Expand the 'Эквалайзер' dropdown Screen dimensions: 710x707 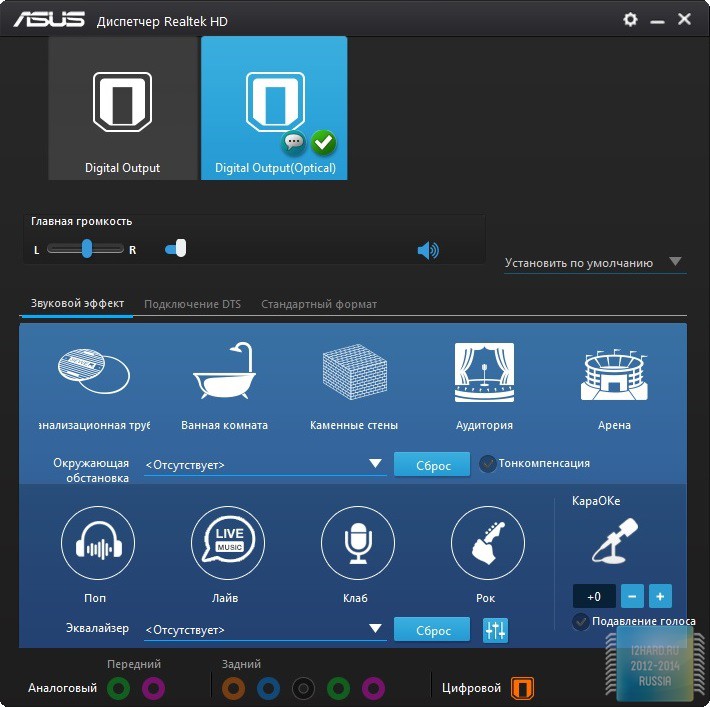point(265,630)
